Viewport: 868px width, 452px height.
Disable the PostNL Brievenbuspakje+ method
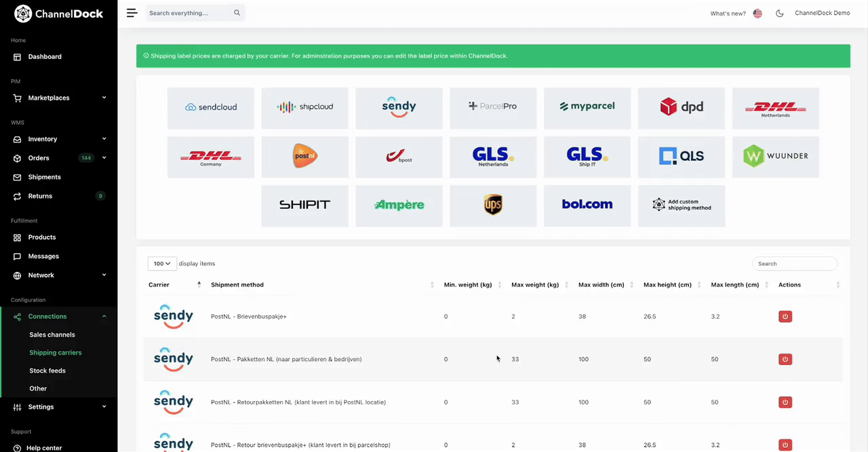(x=785, y=316)
